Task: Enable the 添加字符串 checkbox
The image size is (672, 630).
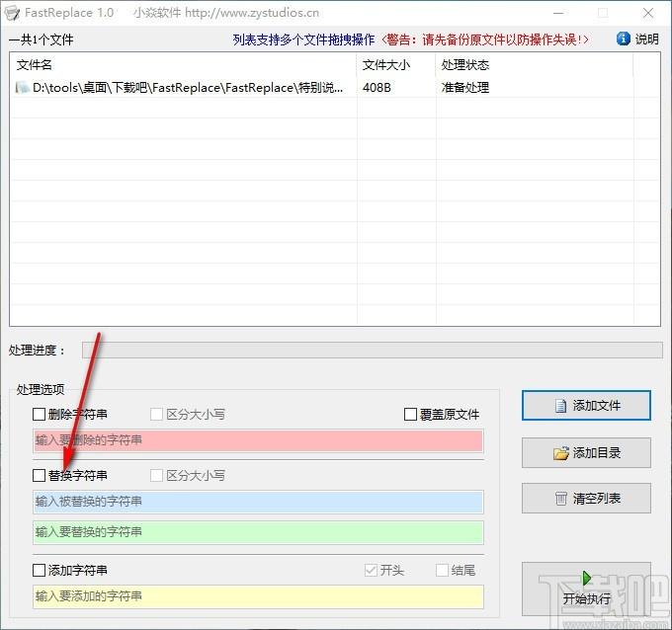Action: tap(39, 570)
